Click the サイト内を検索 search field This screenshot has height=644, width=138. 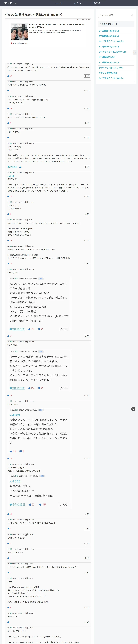pyautogui.click(x=115, y=15)
